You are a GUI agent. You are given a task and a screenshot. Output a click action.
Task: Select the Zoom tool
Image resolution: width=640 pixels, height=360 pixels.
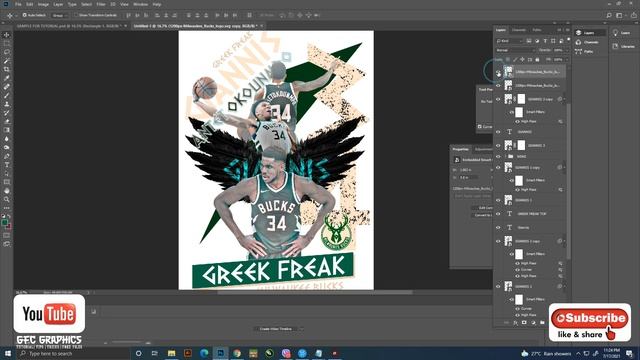pos(7,199)
